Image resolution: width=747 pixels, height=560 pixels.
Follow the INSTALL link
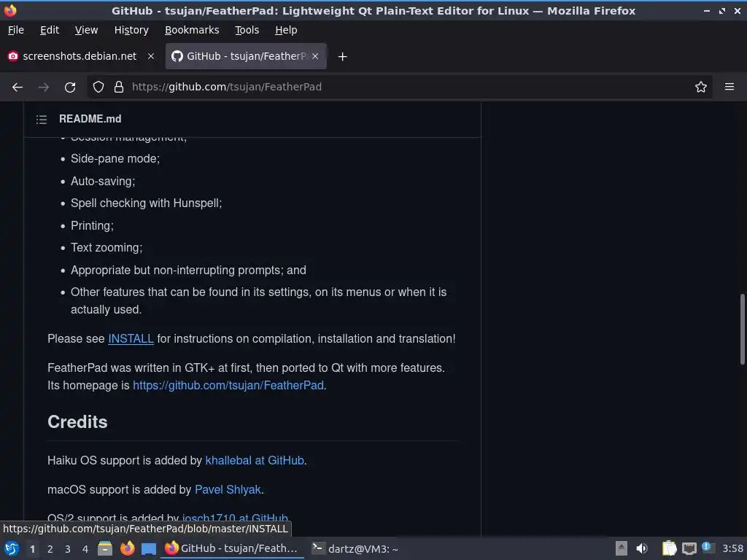pyautogui.click(x=131, y=338)
